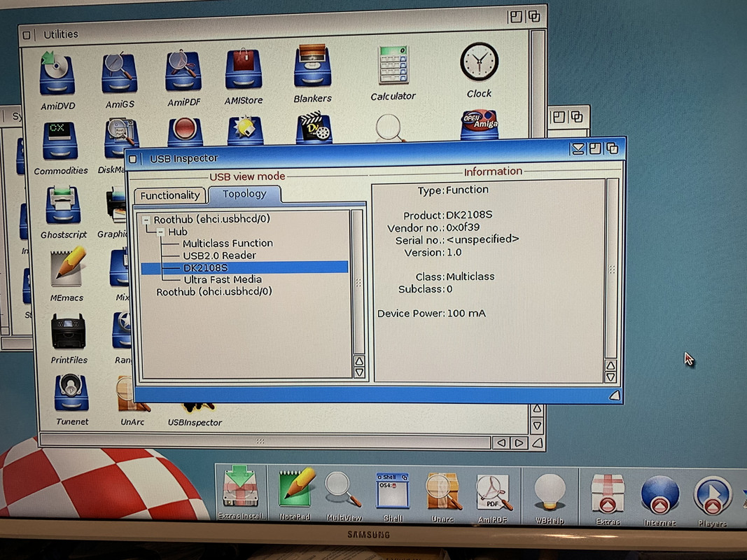Screen dimensions: 747x560
Task: Click the USB Inspector zoom gadget
Action: pos(595,148)
